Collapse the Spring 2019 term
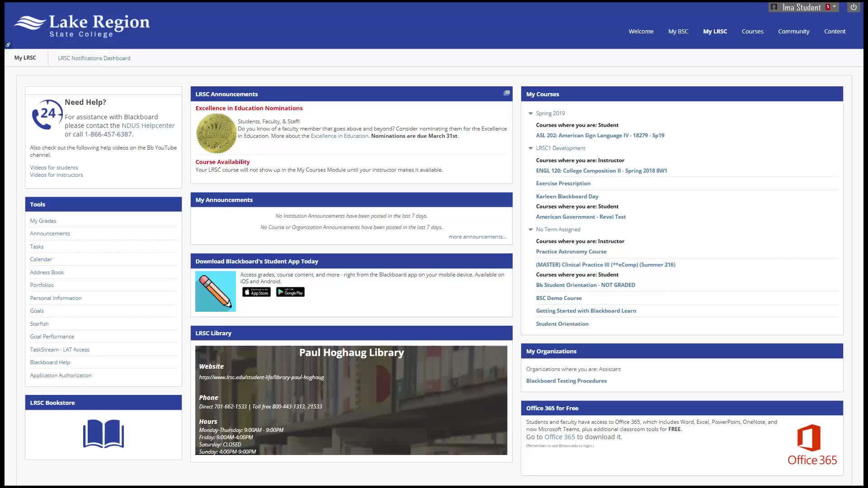This screenshot has width=868, height=488. (531, 113)
